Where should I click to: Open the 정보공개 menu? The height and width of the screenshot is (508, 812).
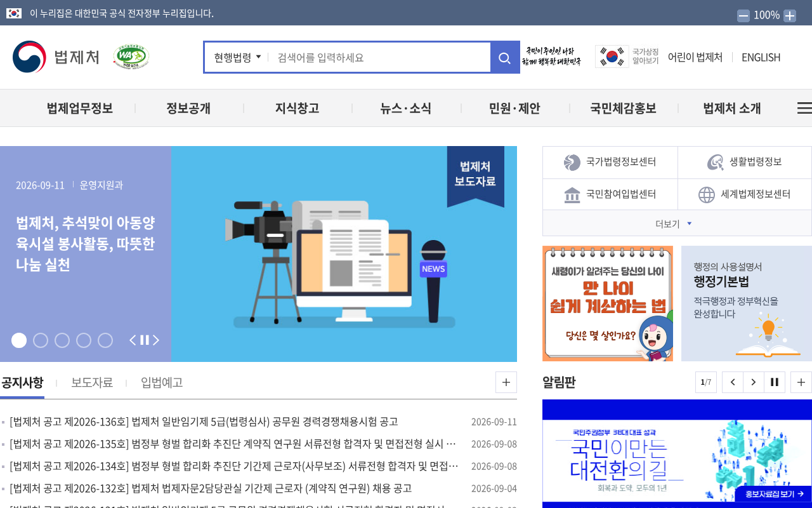(x=188, y=108)
